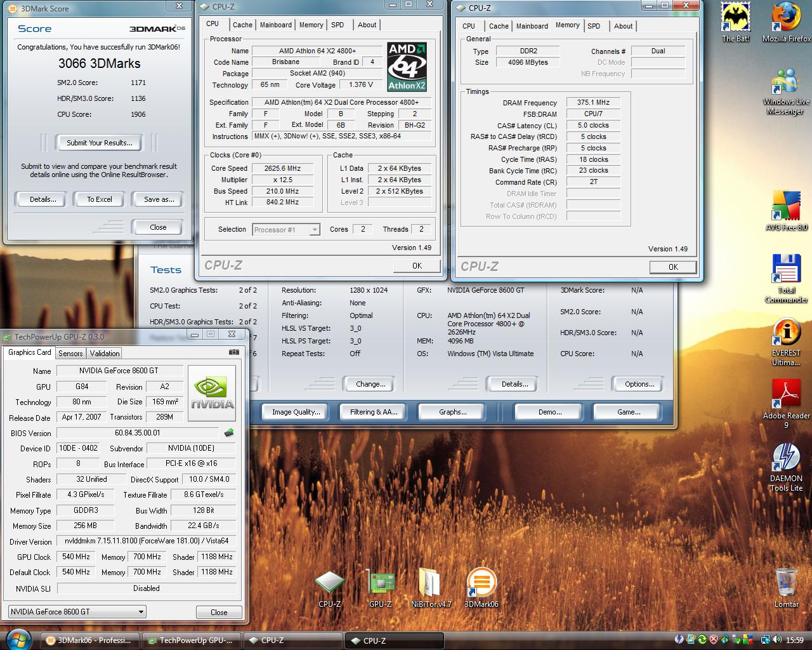Image resolution: width=812 pixels, height=650 pixels.
Task: Select the SPD tab in memory window
Action: point(594,26)
